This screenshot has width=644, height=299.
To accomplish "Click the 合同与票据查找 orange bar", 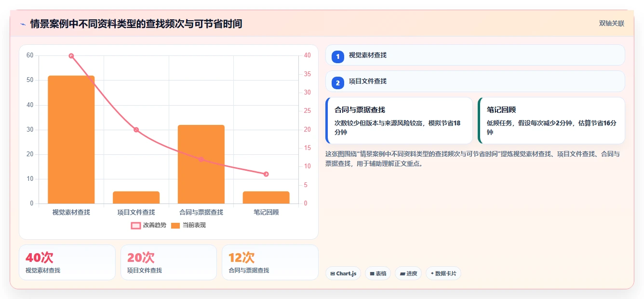I will [x=201, y=164].
